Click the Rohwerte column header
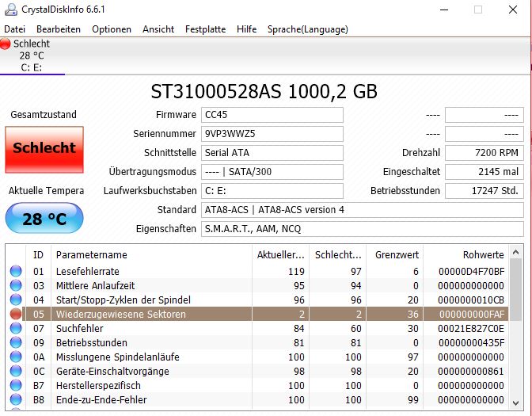 click(x=465, y=254)
